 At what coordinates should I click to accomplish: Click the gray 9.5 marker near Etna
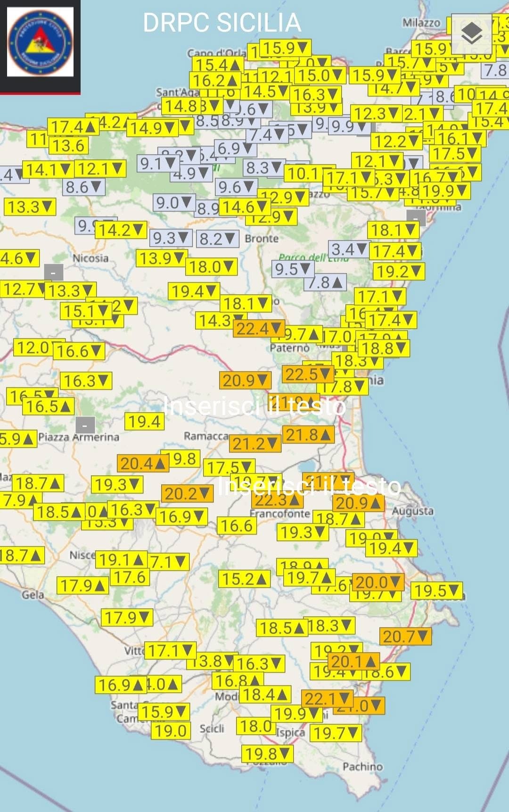(x=293, y=269)
